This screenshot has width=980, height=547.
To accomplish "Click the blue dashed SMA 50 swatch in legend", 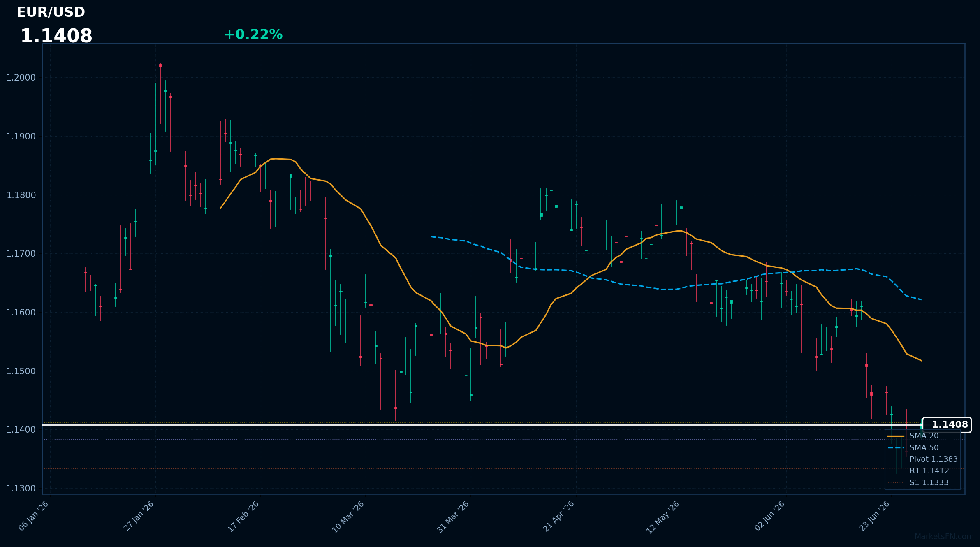I will tap(896, 448).
